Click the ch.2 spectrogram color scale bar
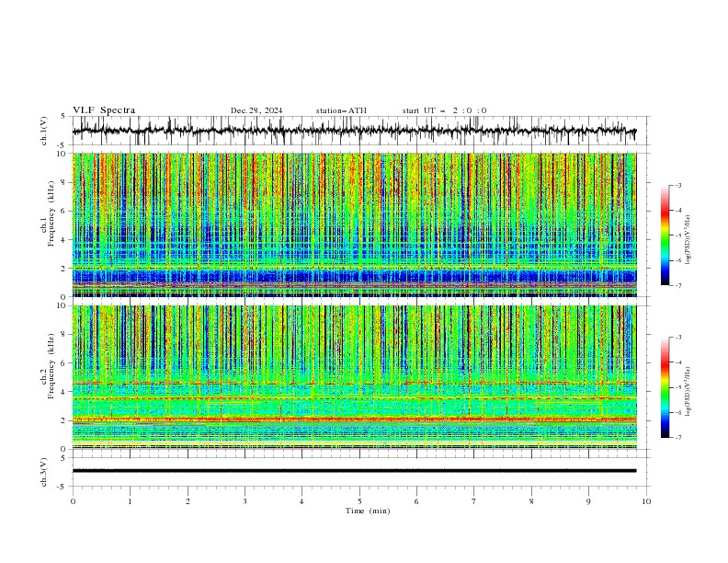Screen dimensions: 728x563 tap(665, 387)
